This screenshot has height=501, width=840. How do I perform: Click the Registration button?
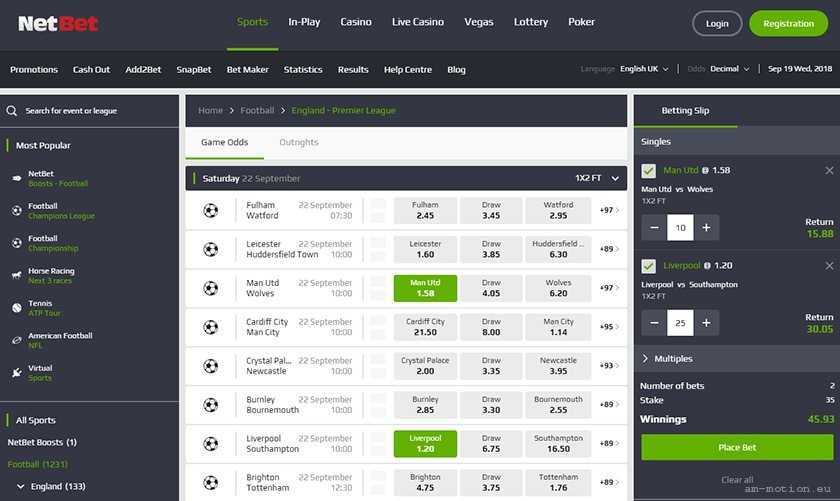click(789, 24)
